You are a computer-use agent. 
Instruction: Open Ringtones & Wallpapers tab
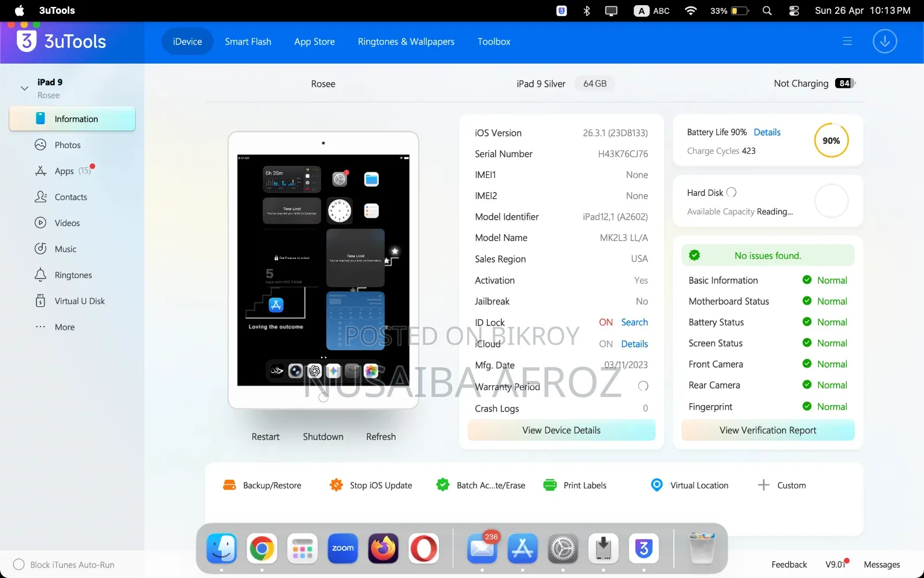[406, 42]
